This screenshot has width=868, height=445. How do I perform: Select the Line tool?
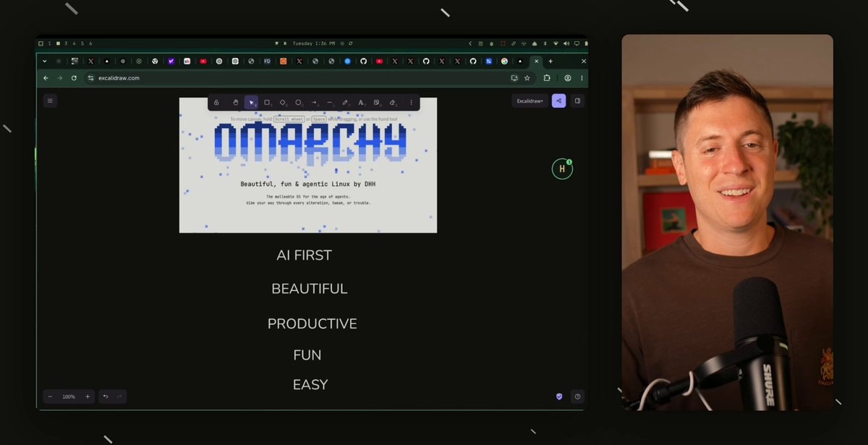click(x=329, y=103)
